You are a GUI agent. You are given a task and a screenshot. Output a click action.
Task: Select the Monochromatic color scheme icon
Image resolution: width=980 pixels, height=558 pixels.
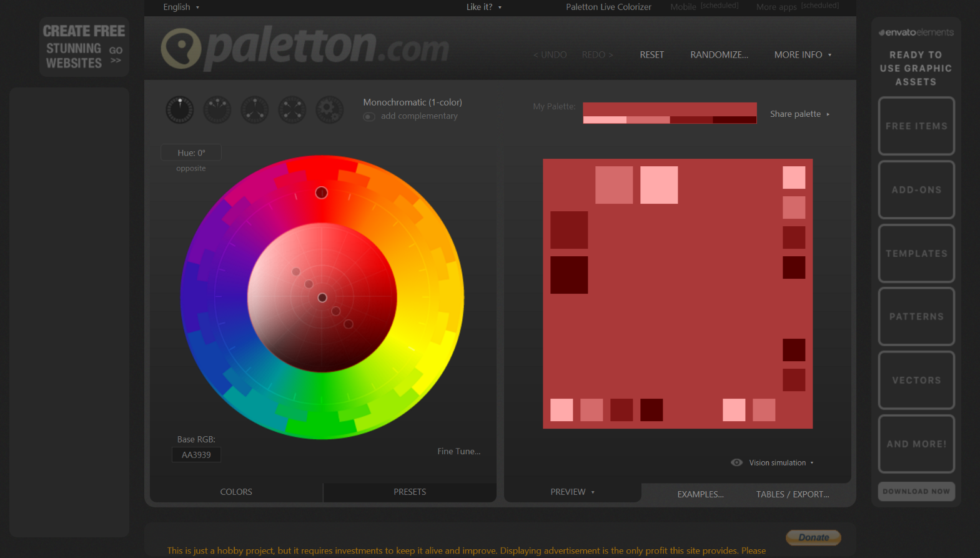[180, 110]
